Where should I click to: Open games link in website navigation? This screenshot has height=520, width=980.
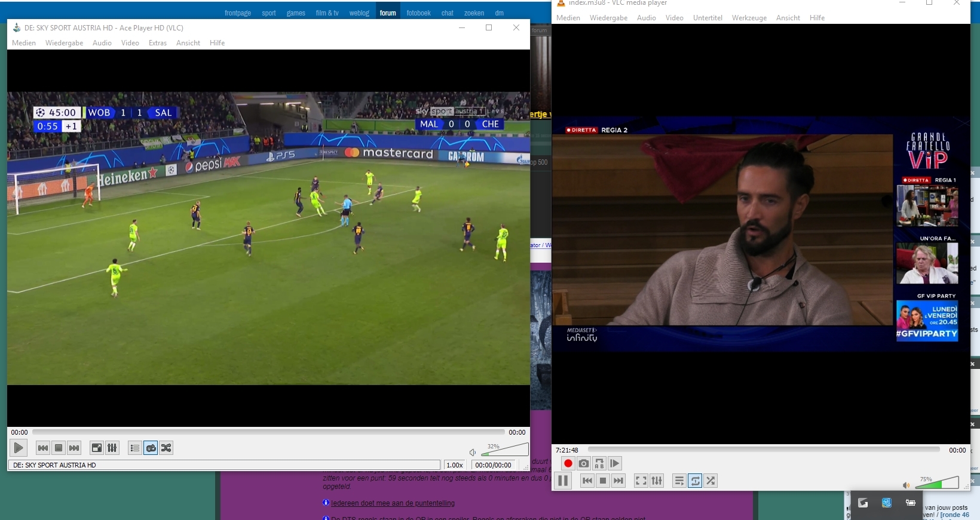[x=296, y=13]
